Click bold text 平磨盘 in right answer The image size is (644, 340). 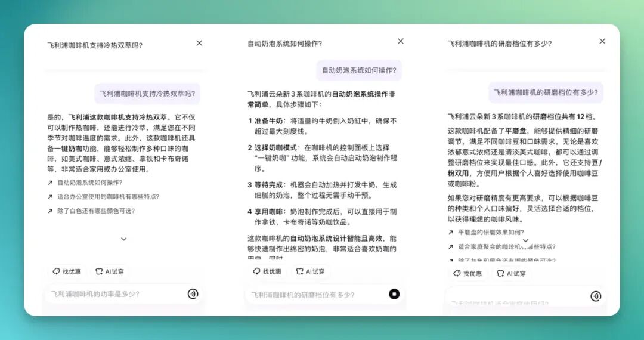pyautogui.click(x=515, y=131)
